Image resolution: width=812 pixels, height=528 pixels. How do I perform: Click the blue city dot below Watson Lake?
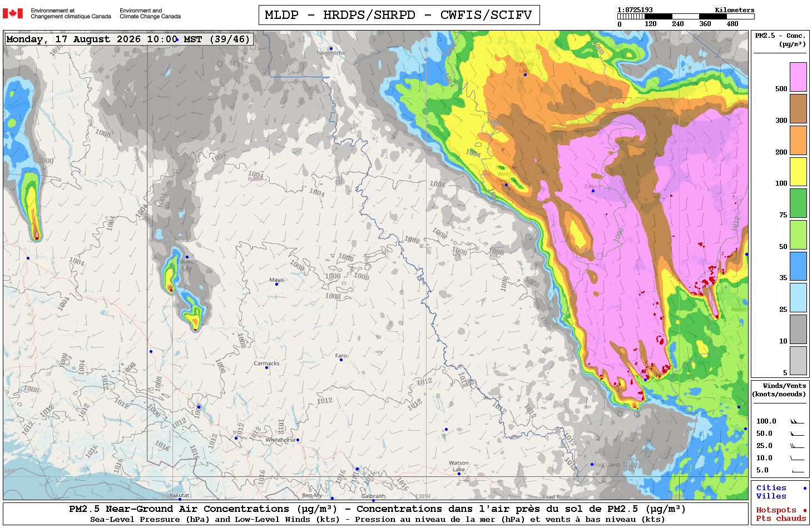459,474
